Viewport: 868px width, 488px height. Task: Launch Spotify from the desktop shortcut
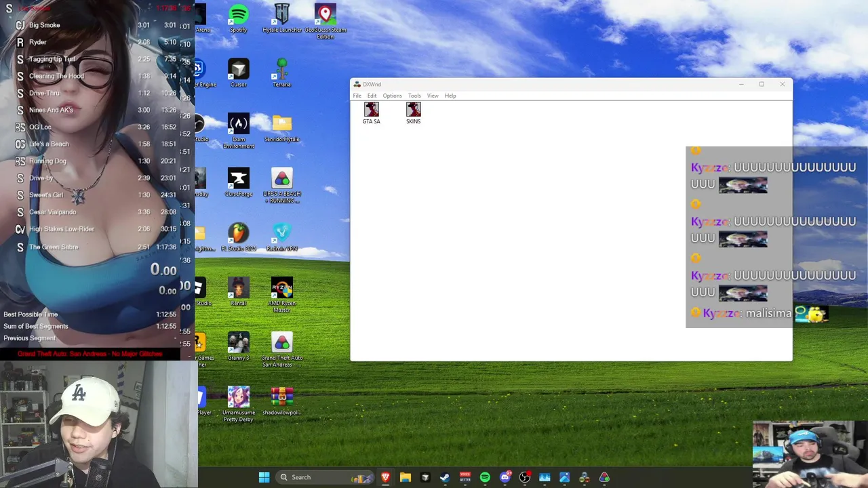pos(238,18)
